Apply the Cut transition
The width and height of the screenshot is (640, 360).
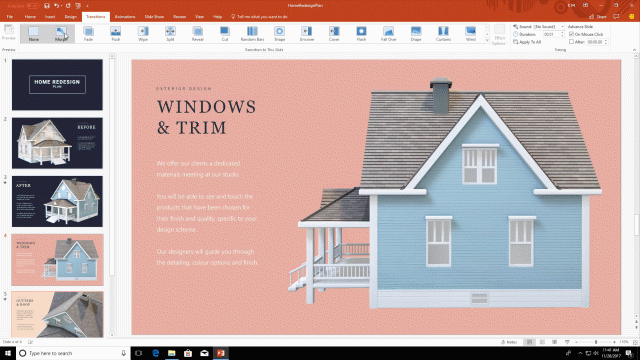click(225, 33)
